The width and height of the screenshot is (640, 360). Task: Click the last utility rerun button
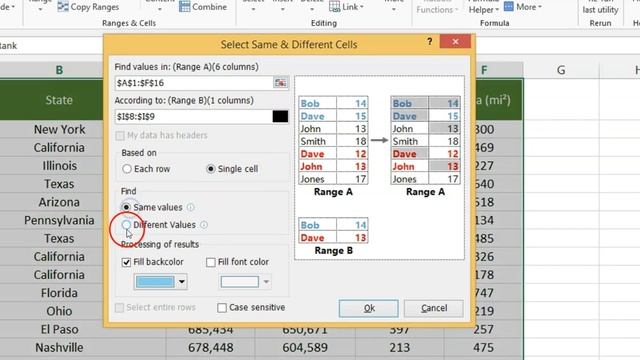(x=600, y=10)
